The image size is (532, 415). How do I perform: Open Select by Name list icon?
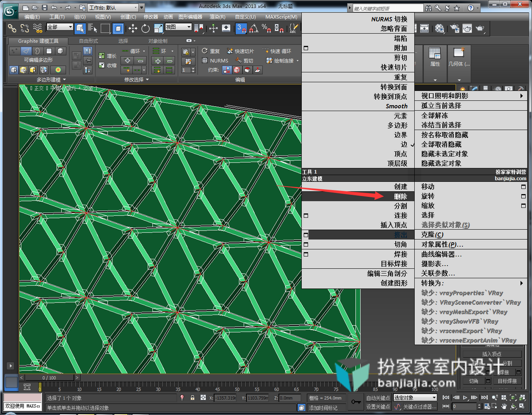pos(92,28)
